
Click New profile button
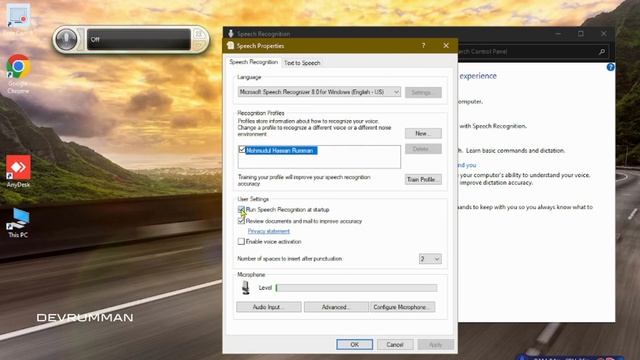pyautogui.click(x=423, y=133)
